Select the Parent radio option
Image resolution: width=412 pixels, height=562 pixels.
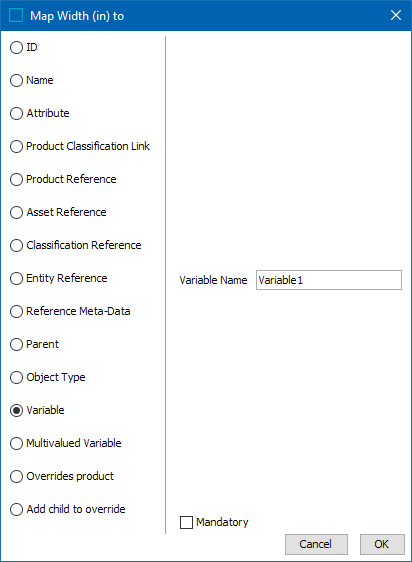(16, 344)
